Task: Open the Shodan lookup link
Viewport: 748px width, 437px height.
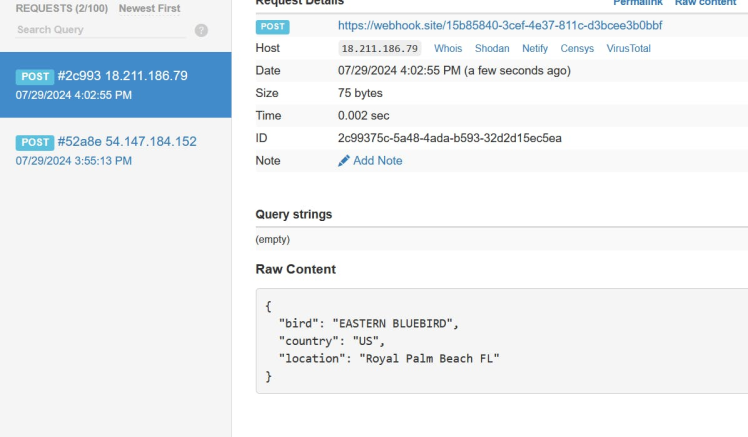Action: (x=492, y=48)
